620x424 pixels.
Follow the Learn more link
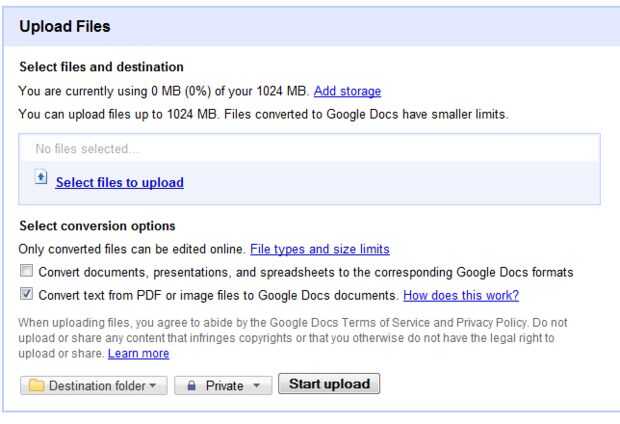coord(138,354)
